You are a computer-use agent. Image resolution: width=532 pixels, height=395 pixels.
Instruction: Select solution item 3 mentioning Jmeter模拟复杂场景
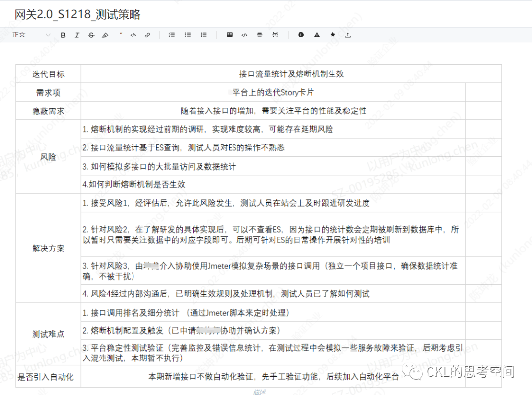(273, 271)
